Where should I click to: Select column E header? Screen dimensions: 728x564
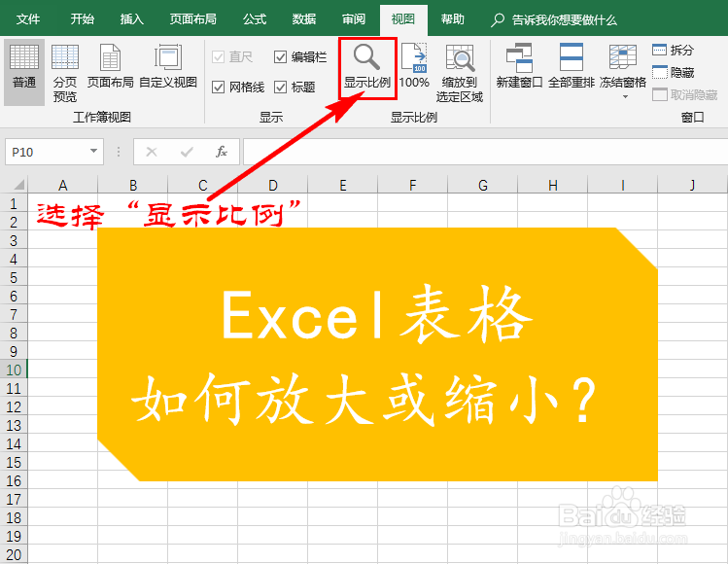[343, 185]
